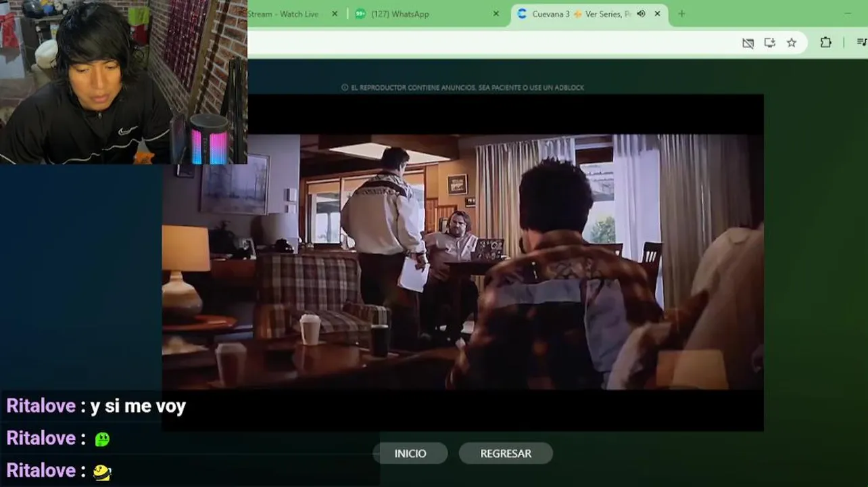Open the media control icon in toolbar

[861, 43]
